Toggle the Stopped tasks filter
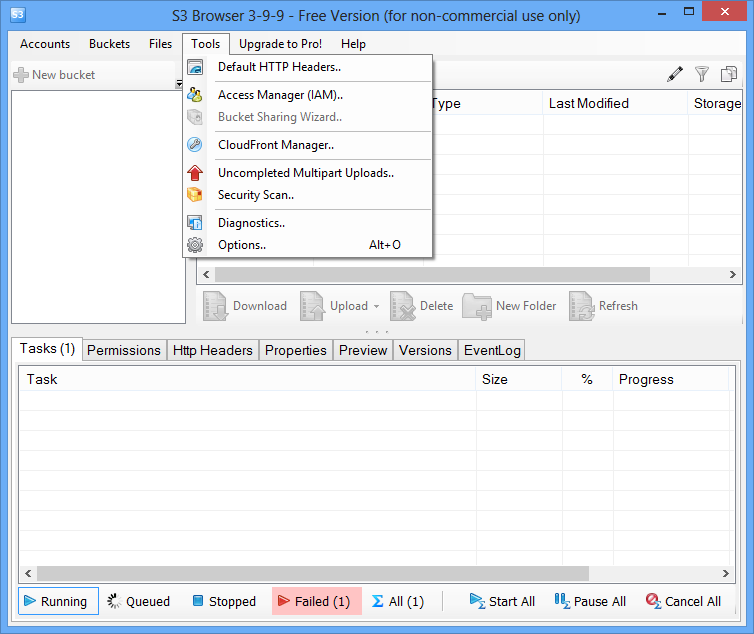Image resolution: width=754 pixels, height=634 pixels. [225, 601]
